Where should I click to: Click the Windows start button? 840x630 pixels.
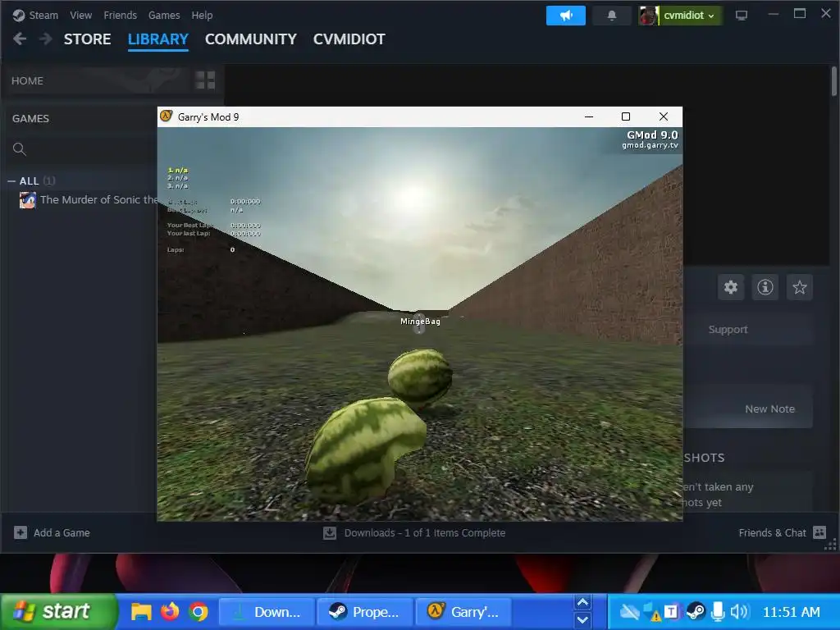tap(58, 611)
